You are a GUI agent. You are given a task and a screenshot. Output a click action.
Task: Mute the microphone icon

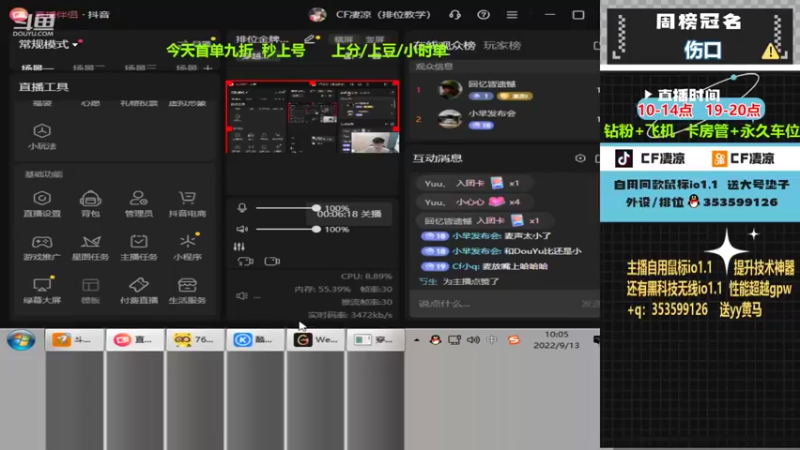click(242, 208)
